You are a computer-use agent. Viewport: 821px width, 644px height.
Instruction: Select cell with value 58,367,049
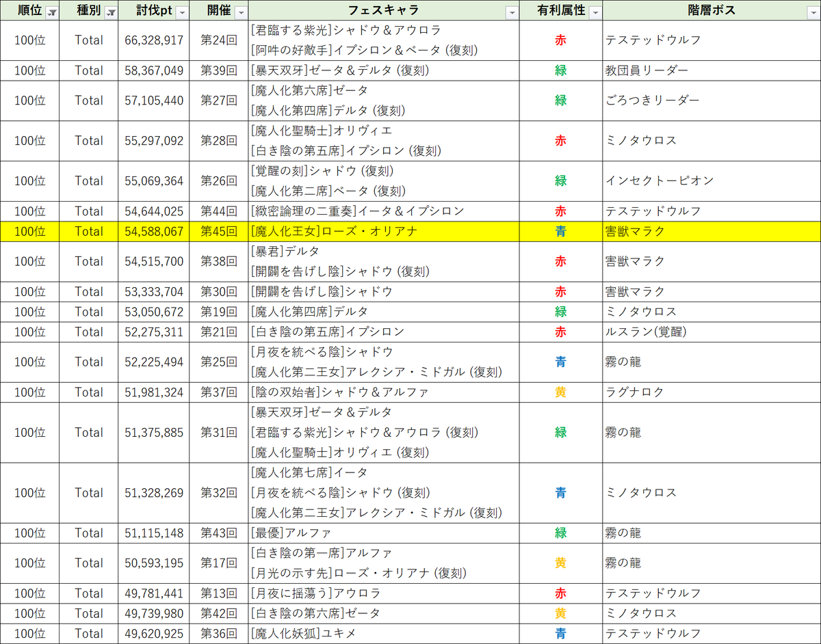[154, 70]
